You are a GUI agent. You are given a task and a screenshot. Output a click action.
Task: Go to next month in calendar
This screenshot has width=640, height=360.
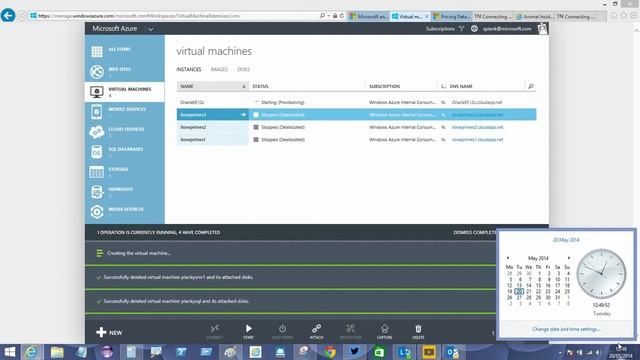pos(569,258)
